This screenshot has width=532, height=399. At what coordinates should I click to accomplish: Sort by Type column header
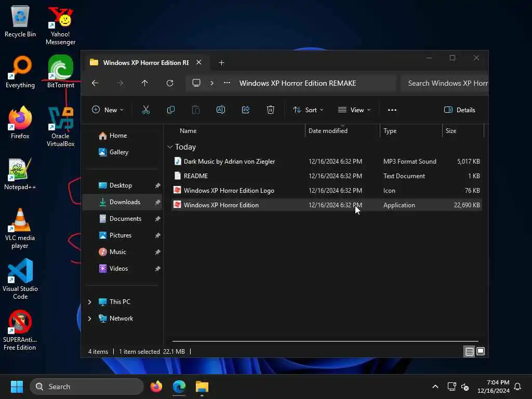[x=390, y=130]
